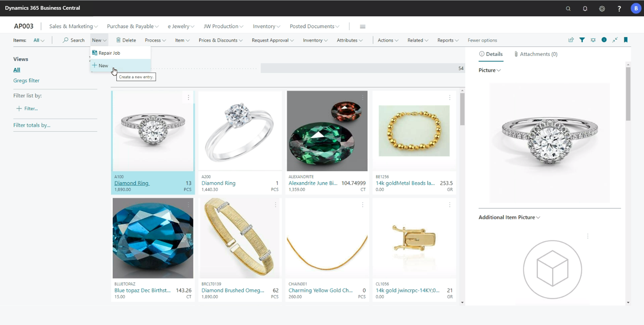Open the notifications bell icon
The height and width of the screenshot is (325, 644).
(585, 8)
